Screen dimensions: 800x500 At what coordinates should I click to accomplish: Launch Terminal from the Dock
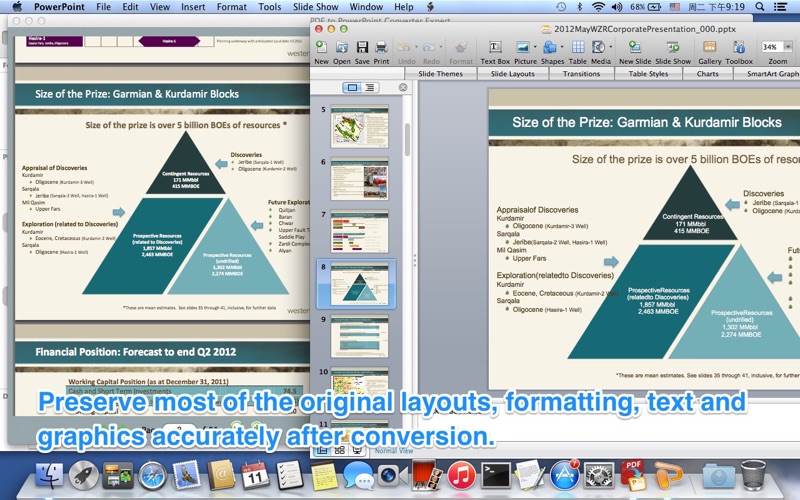click(x=496, y=476)
